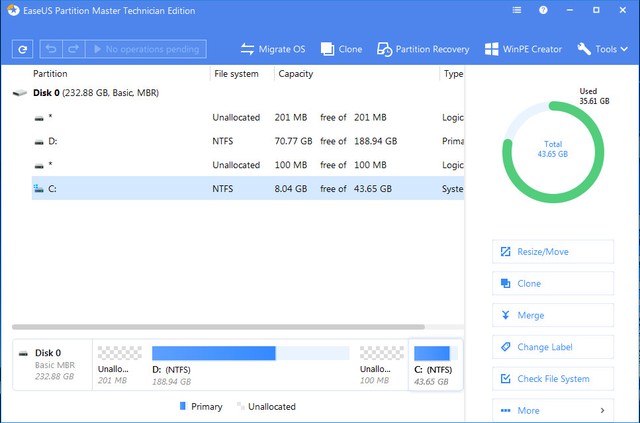Viewport: 640px width, 423px height.
Task: Expand the Tools dropdown menu
Action: (x=602, y=49)
